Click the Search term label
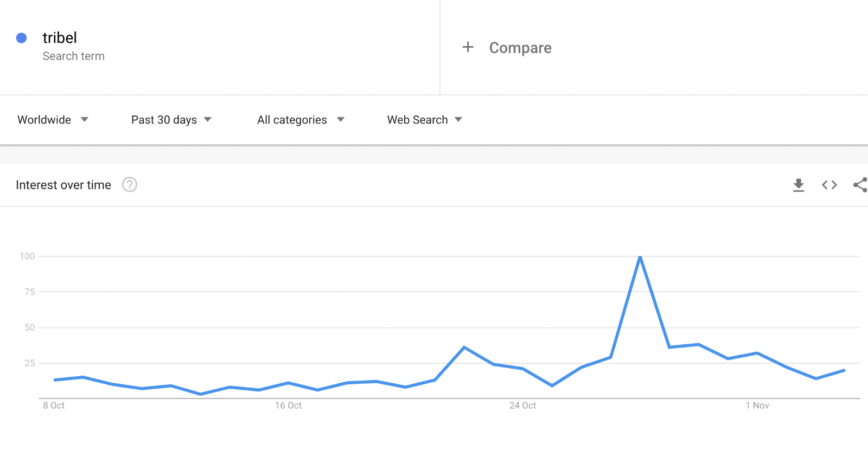The width and height of the screenshot is (868, 457). tap(74, 56)
